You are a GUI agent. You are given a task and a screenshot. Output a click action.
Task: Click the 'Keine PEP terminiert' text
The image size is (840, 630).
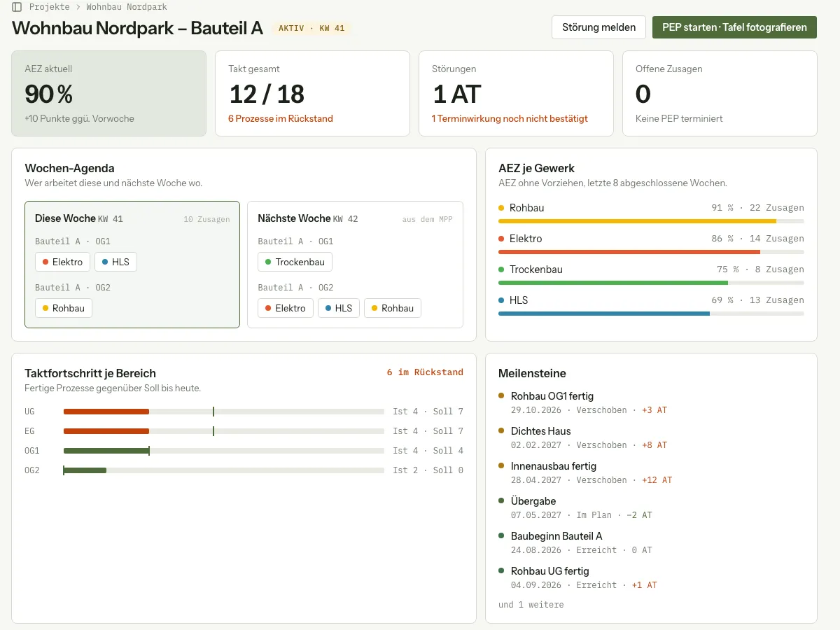pyautogui.click(x=679, y=119)
